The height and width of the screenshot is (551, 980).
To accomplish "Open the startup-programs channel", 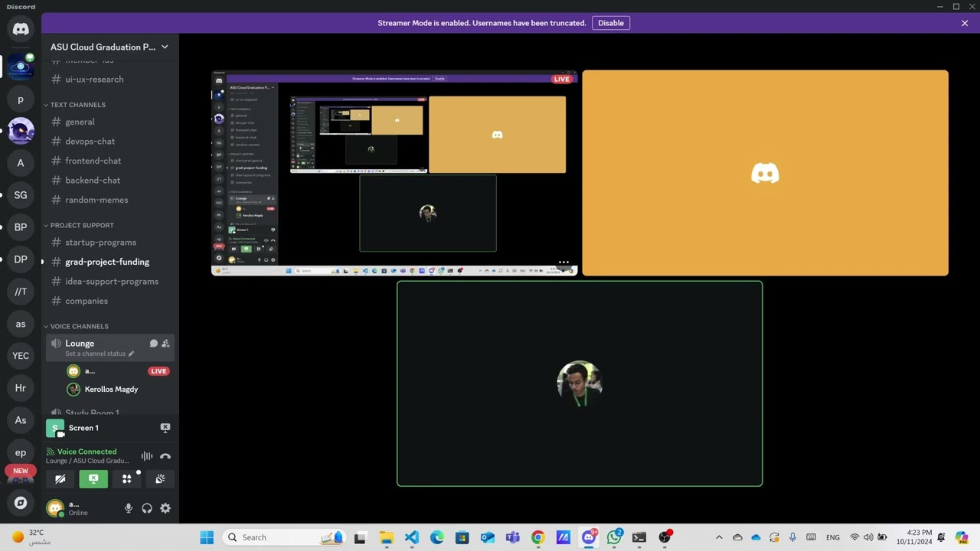I will point(110,243).
